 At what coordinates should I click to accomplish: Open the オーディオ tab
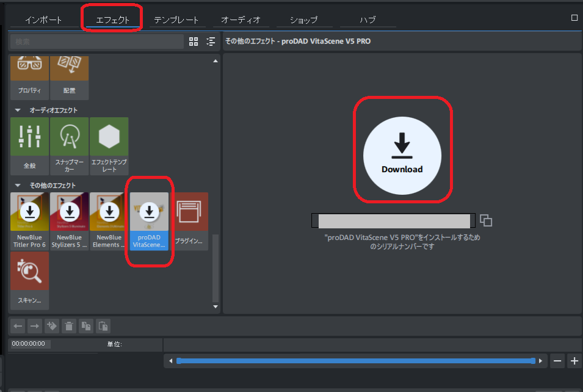pos(241,20)
